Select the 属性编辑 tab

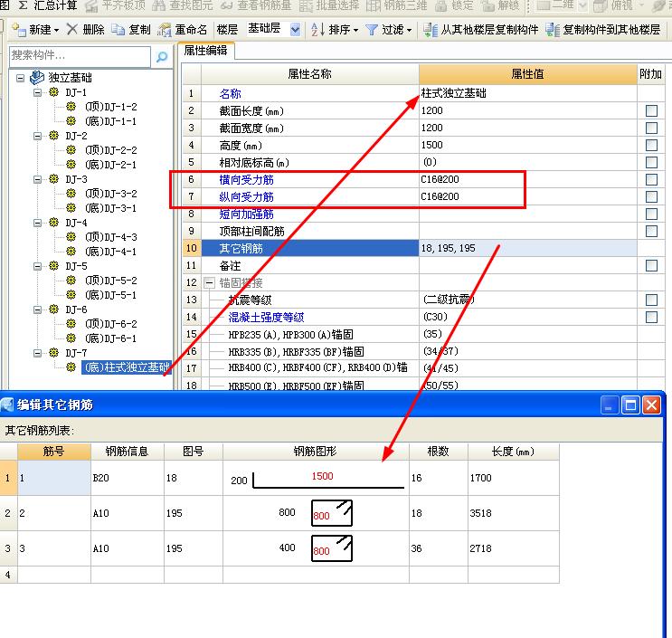coord(205,51)
